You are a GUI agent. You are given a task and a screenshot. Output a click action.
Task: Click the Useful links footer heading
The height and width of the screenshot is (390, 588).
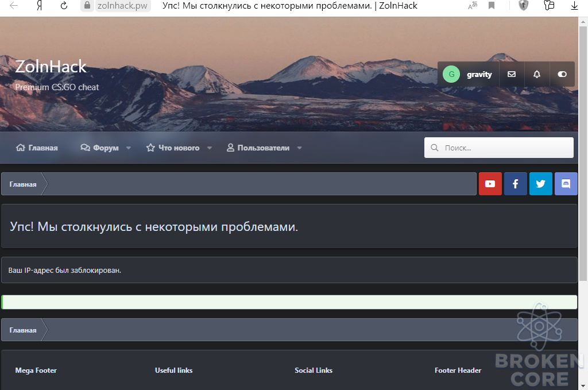[x=173, y=370]
